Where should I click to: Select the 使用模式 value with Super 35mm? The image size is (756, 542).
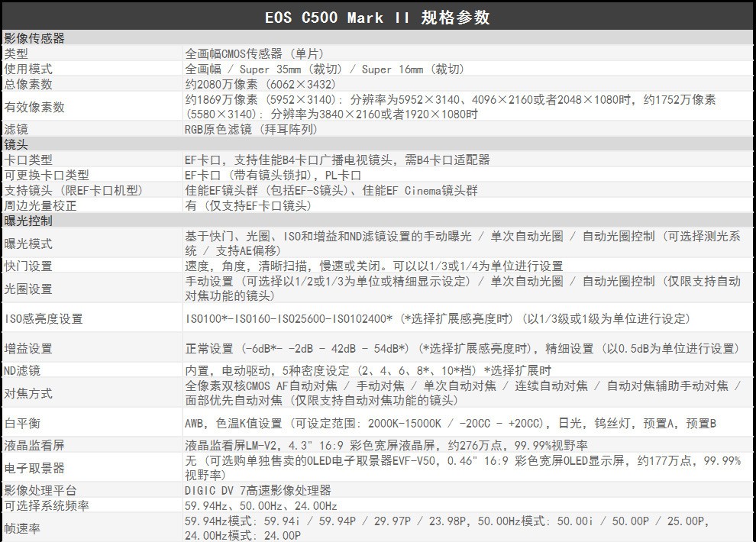[325, 69]
